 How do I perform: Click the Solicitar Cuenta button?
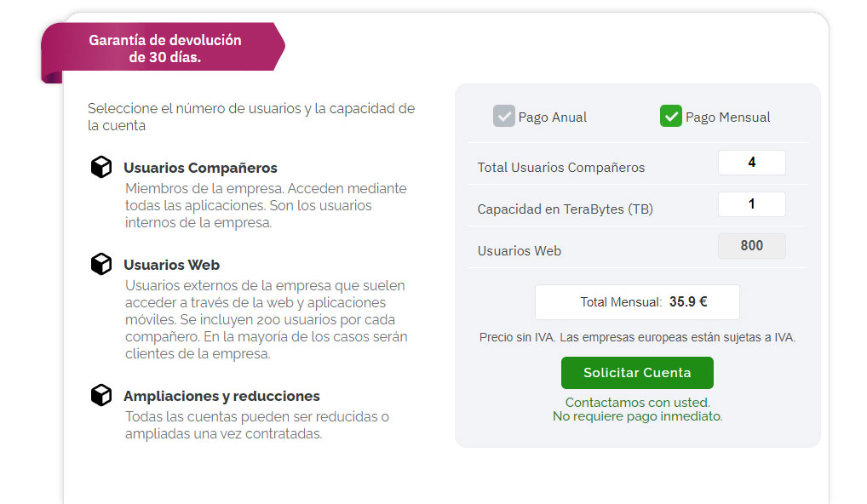coord(637,373)
